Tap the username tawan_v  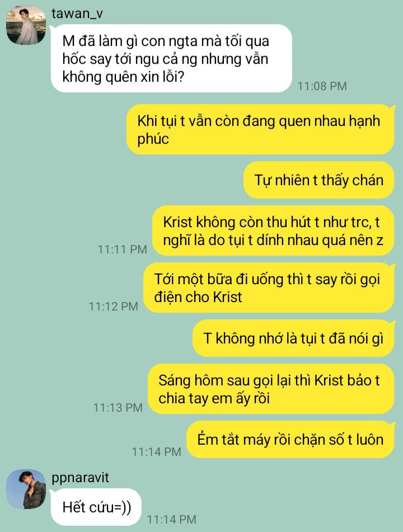click(77, 13)
